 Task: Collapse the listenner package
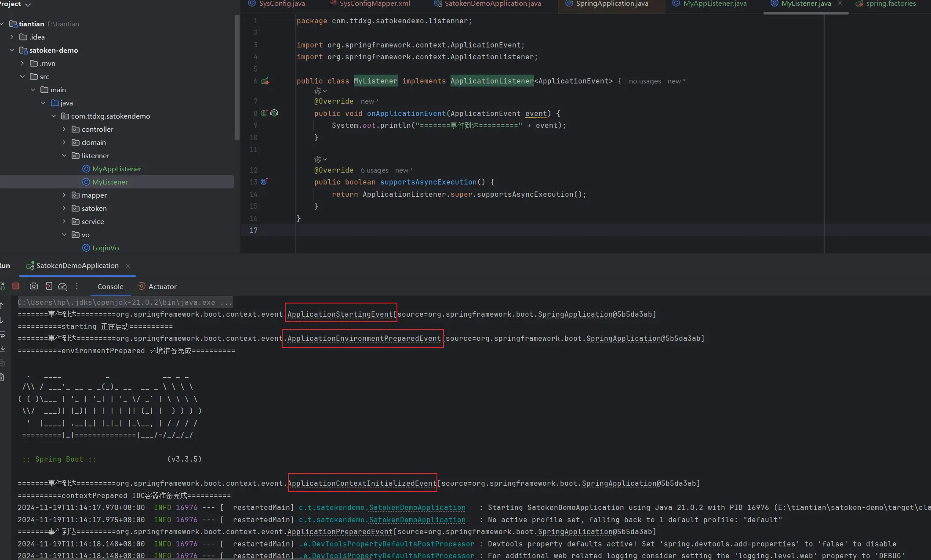tap(64, 155)
